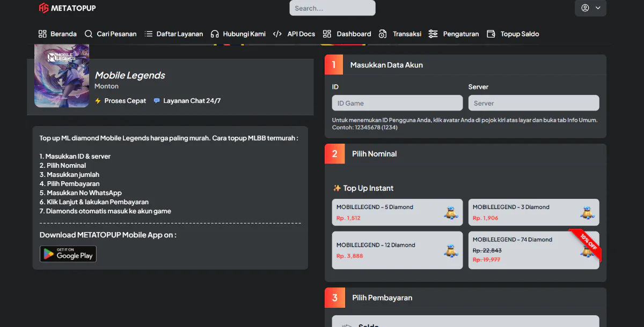Viewport: 644px width, 327px height.
Task: Click the Get it on Google Play badge
Action: coord(68,254)
